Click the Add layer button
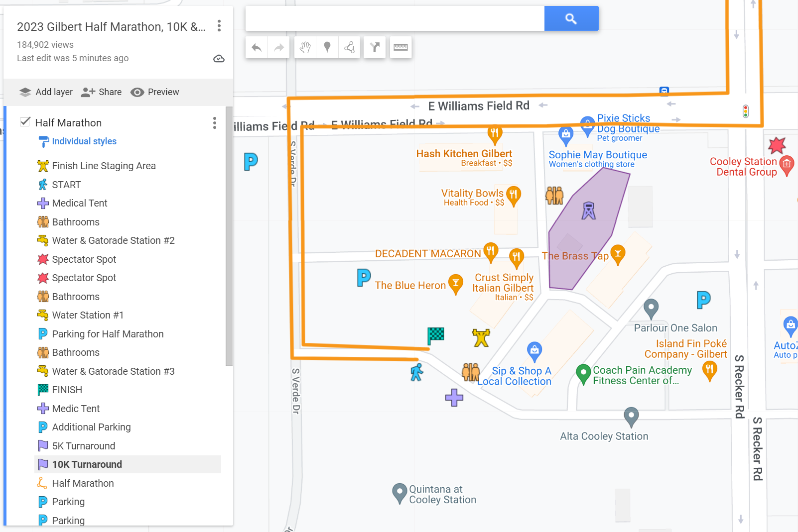 [46, 92]
